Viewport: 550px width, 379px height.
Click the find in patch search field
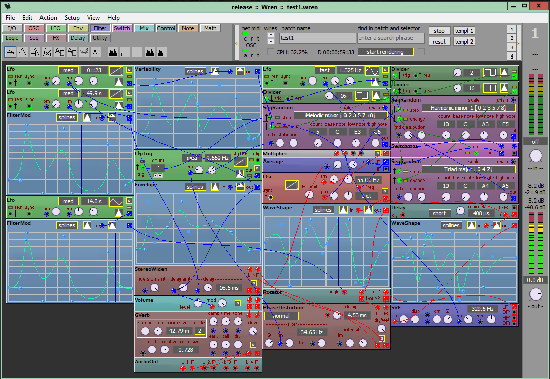391,38
